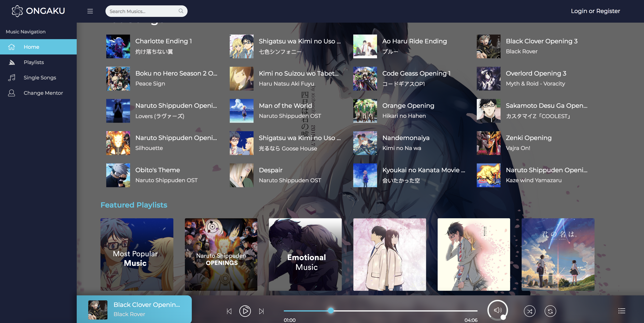Open Change Mentor in the sidebar
Image resolution: width=644 pixels, height=323 pixels.
[43, 93]
